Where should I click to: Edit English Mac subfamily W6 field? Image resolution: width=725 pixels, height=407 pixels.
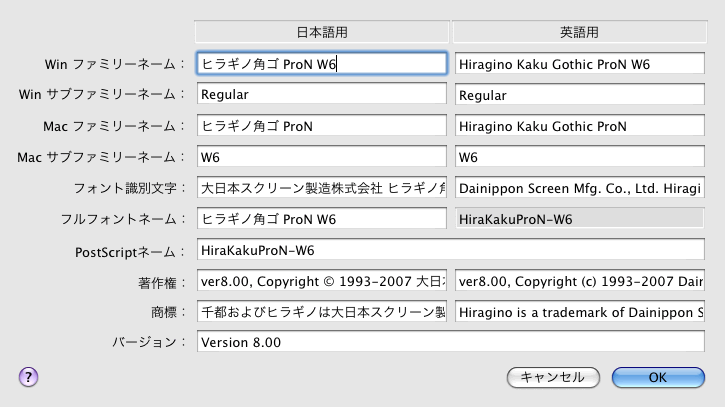coord(580,157)
